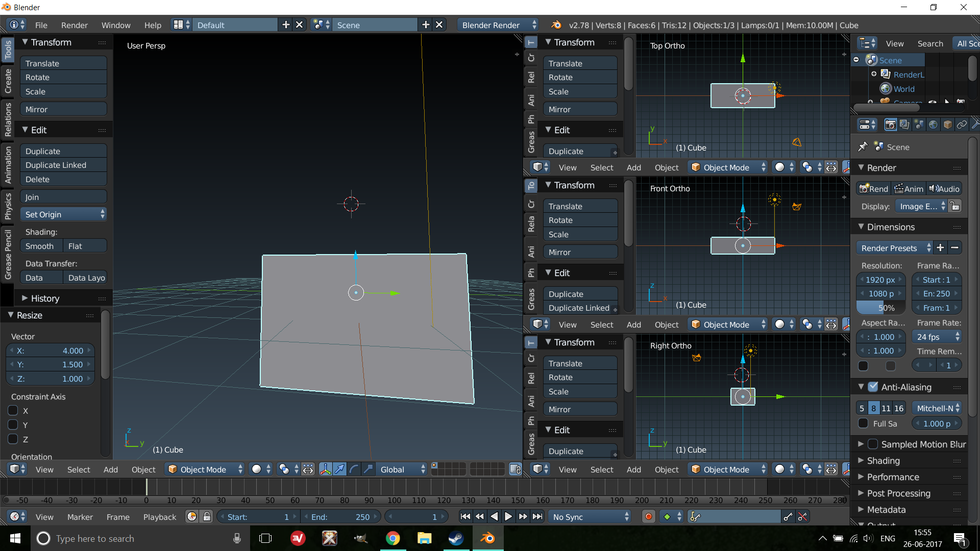Open Steam from the Windows taskbar
980x551 pixels.
[x=456, y=538]
